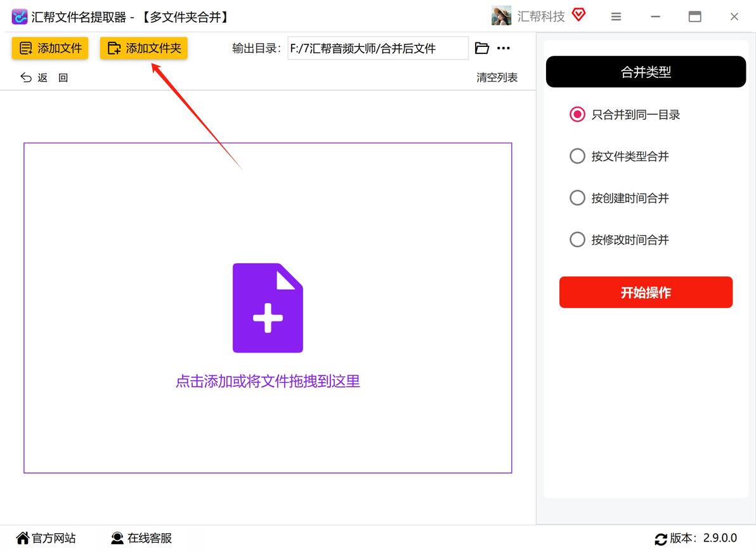Click the 添加文件 button
756x551 pixels.
(x=49, y=48)
